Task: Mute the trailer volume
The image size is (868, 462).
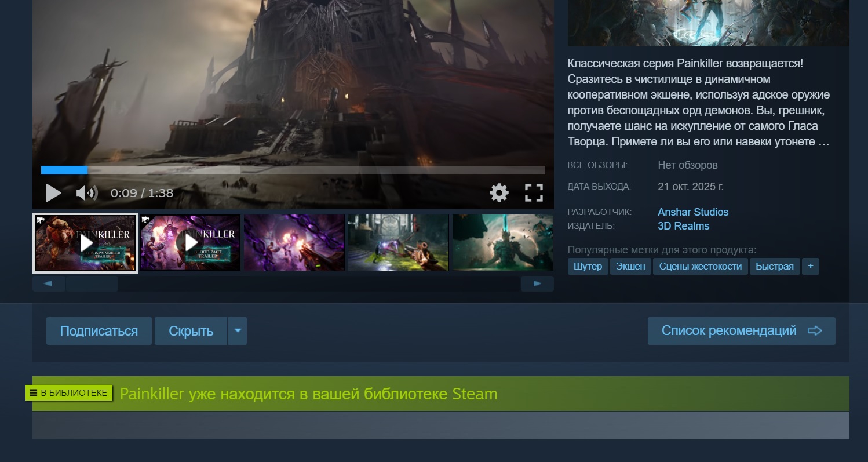Action: pos(87,193)
